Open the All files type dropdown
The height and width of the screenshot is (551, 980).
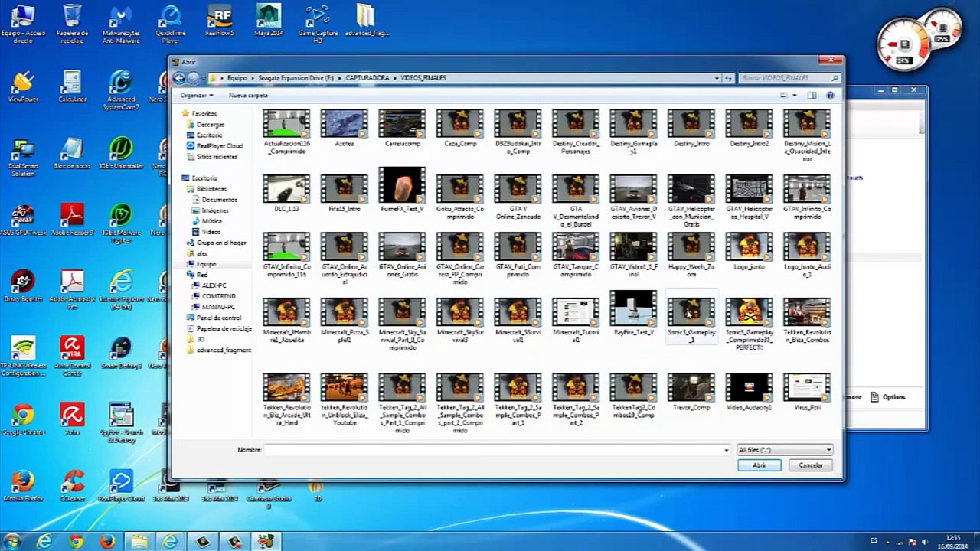coord(784,450)
